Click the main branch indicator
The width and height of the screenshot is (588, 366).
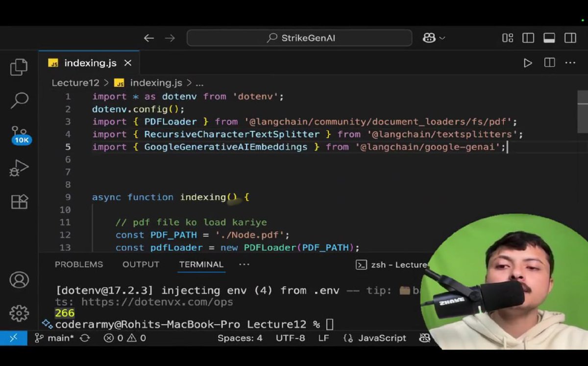tap(53, 338)
